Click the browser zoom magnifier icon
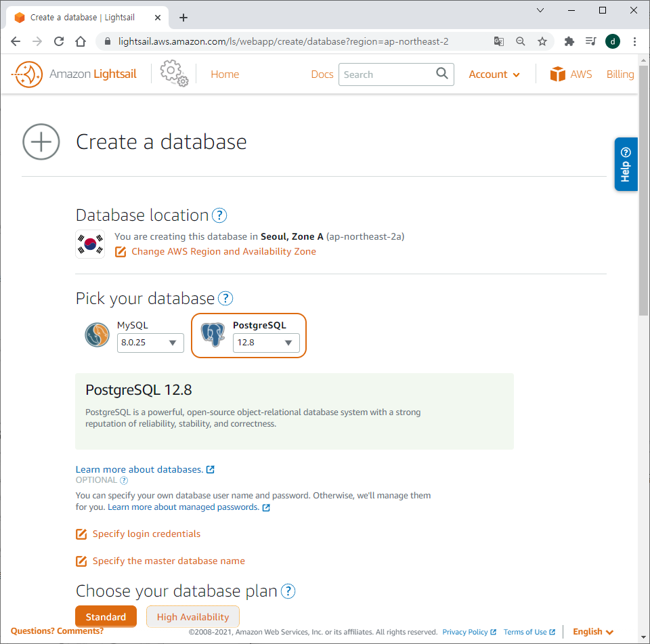The height and width of the screenshot is (644, 650). 520,41
